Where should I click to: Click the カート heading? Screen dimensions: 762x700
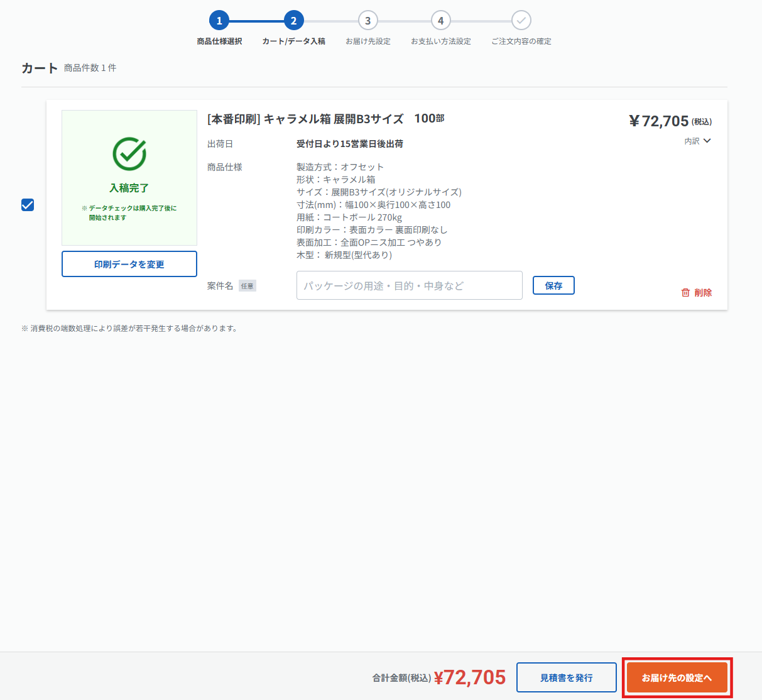[40, 68]
